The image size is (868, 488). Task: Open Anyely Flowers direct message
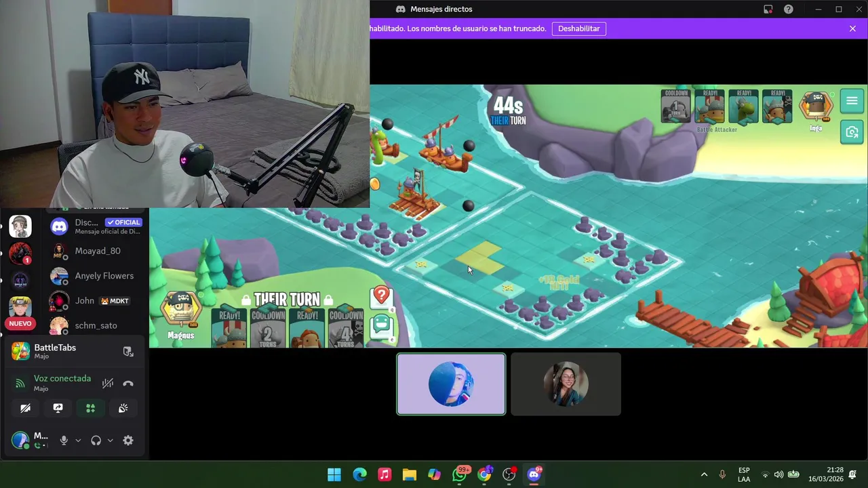pyautogui.click(x=96, y=276)
